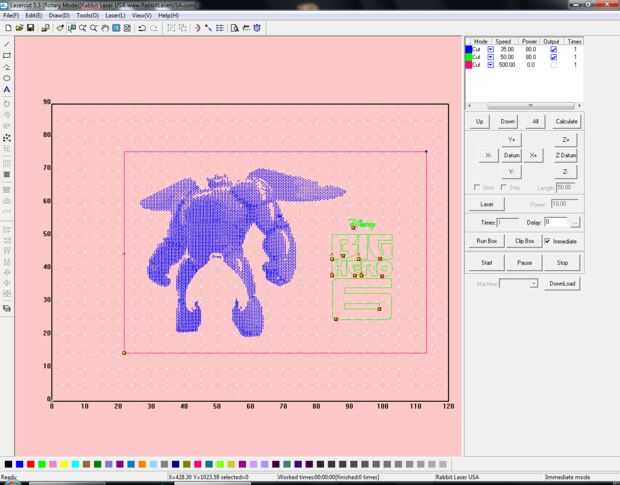Click the New file icon in toolbar
620x485 pixels.
point(8,28)
